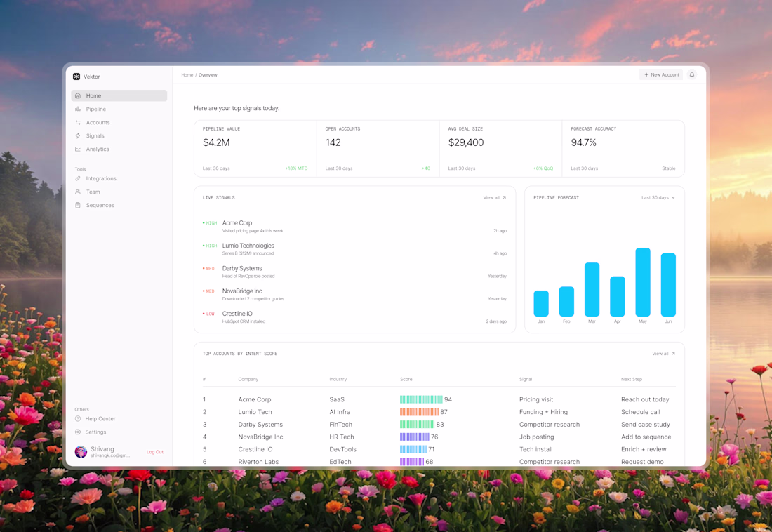Click the Vektor logo icon
This screenshot has height=532, width=772.
point(76,77)
